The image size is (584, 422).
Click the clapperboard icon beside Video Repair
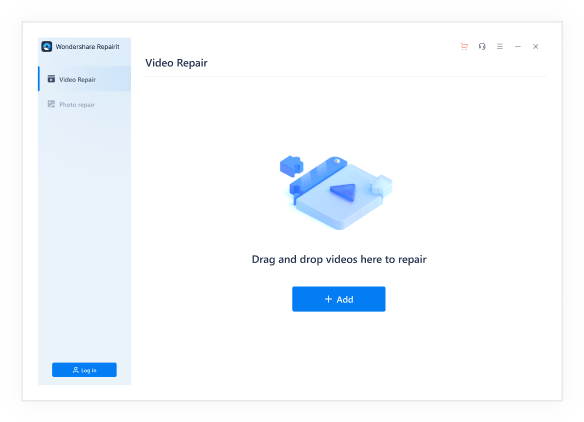click(51, 79)
